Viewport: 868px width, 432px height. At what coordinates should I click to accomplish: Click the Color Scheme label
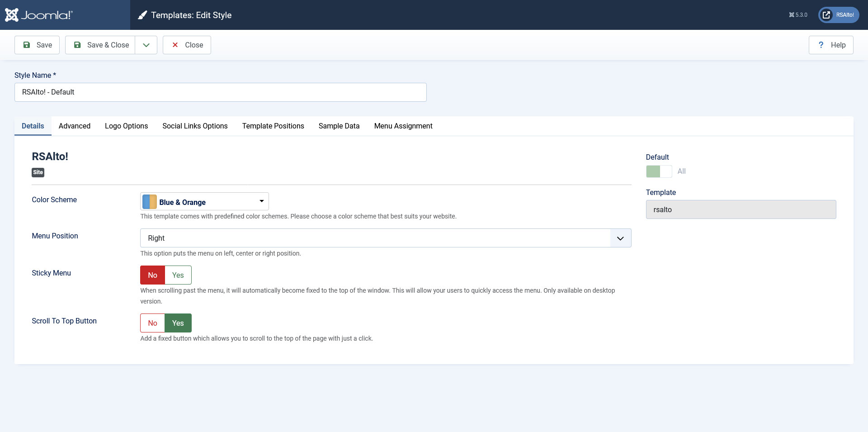(54, 199)
